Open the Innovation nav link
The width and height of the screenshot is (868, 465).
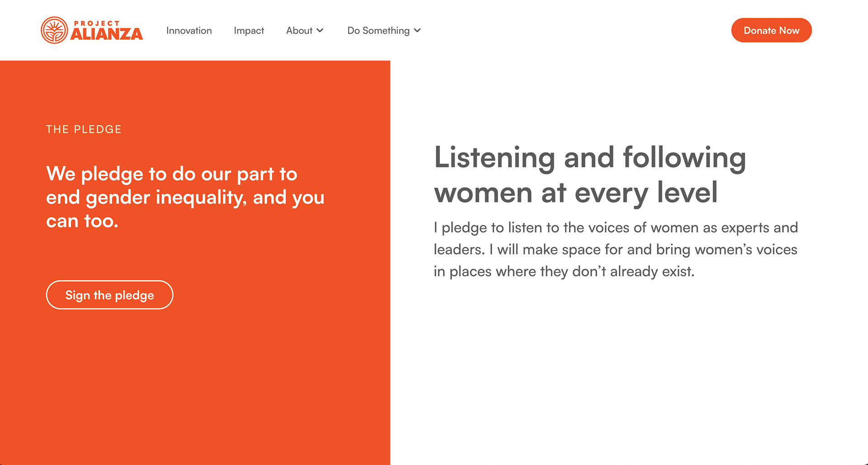click(189, 30)
